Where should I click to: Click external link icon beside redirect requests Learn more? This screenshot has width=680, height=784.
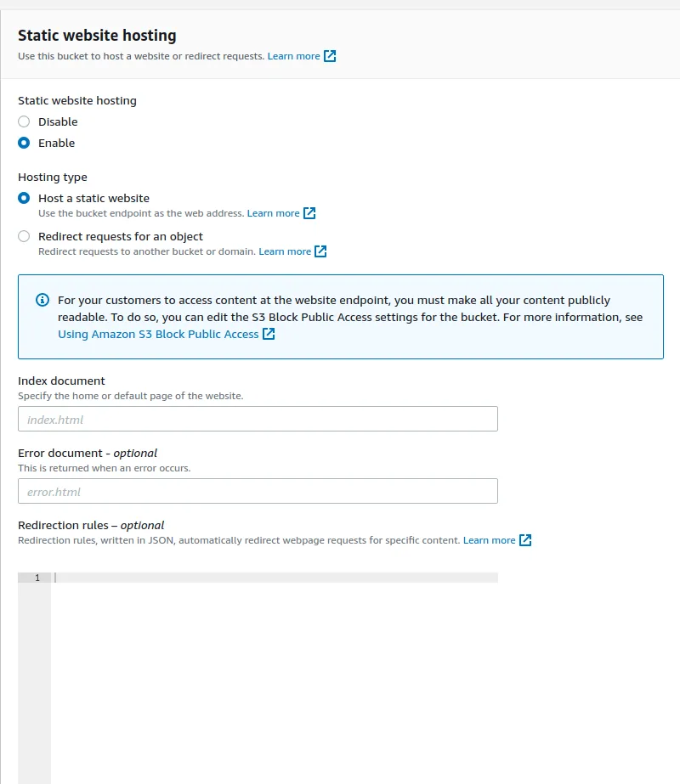(320, 251)
